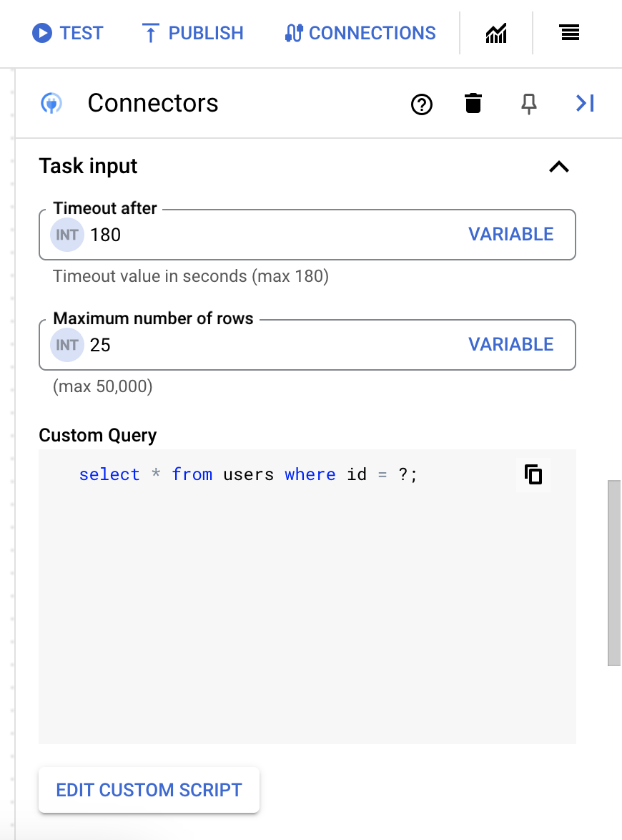Open the CONNECTIONS menu
This screenshot has height=840, width=622.
[x=360, y=33]
